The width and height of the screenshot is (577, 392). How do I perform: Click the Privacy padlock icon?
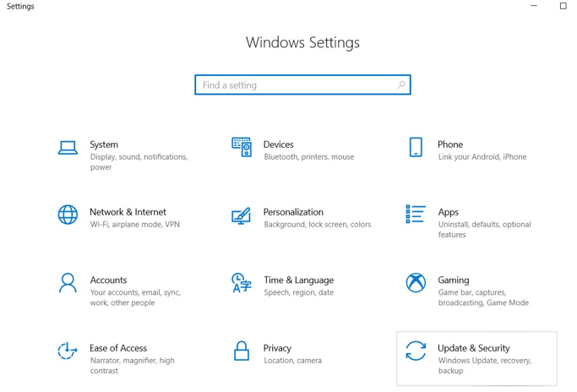242,351
